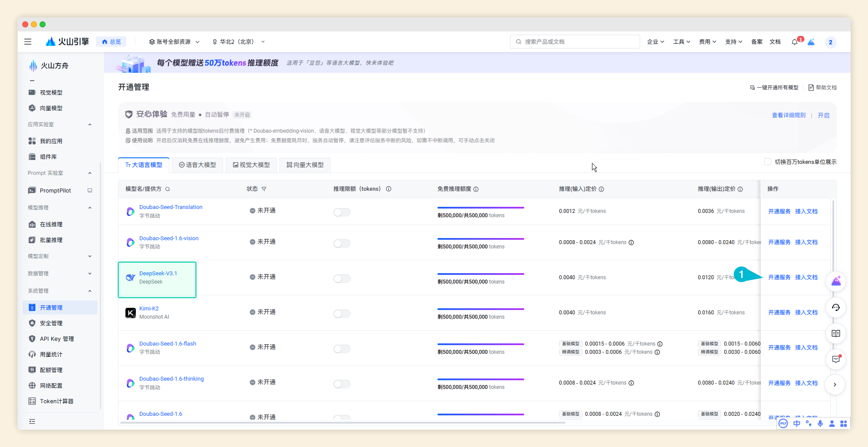This screenshot has width=868, height=447.
Task: Click the 搜索产品或文档 search field
Action: coord(575,42)
